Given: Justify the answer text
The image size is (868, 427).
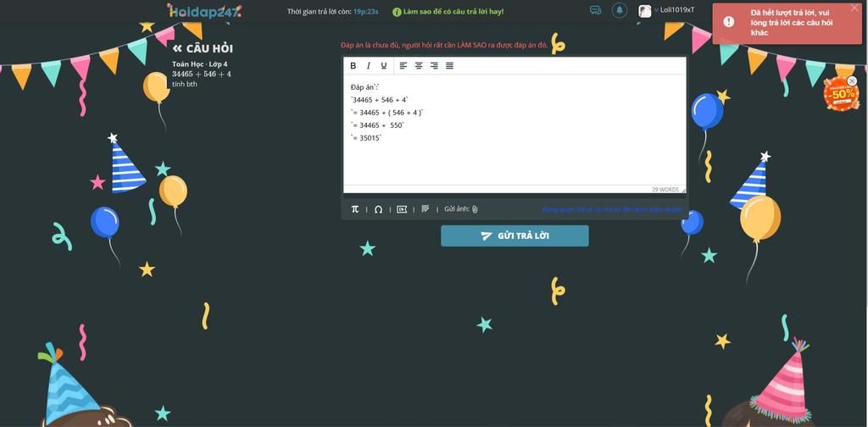Looking at the screenshot, I should click(449, 65).
